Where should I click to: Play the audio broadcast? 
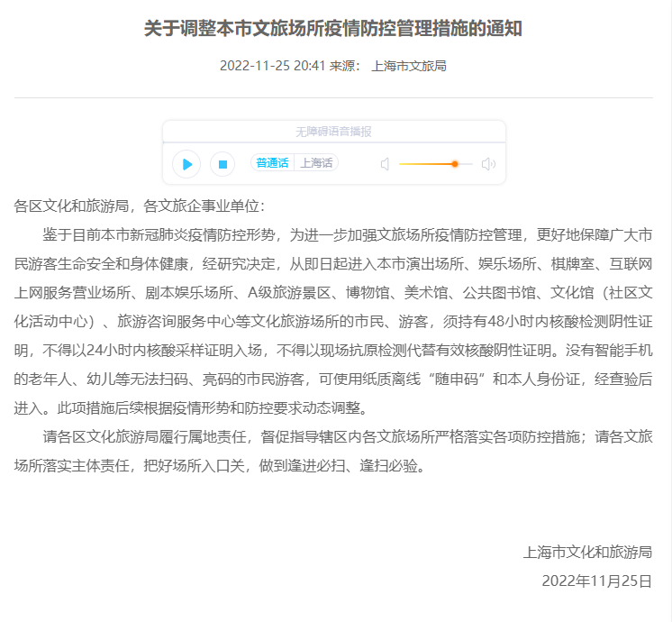(x=186, y=164)
